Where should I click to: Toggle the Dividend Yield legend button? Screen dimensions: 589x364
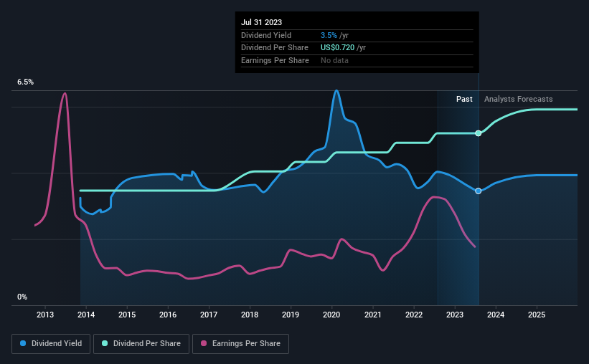(51, 344)
